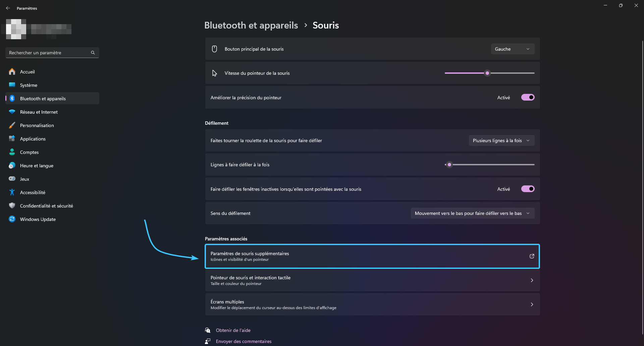The height and width of the screenshot is (346, 644).
Task: Select Accessibilité in sidebar
Action: pyautogui.click(x=52, y=192)
